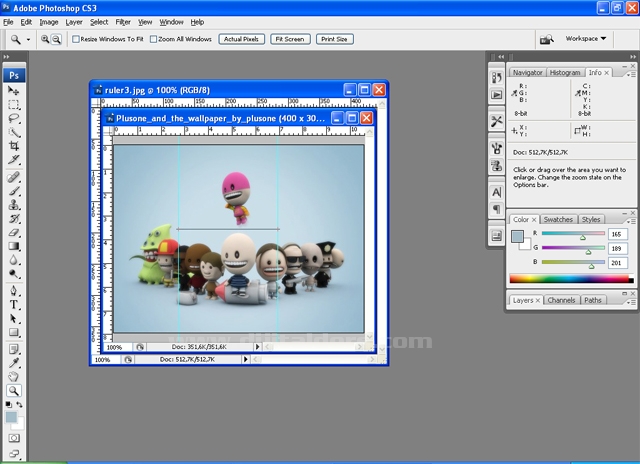Open Character panel from dock
640x464 pixels.
click(496, 192)
